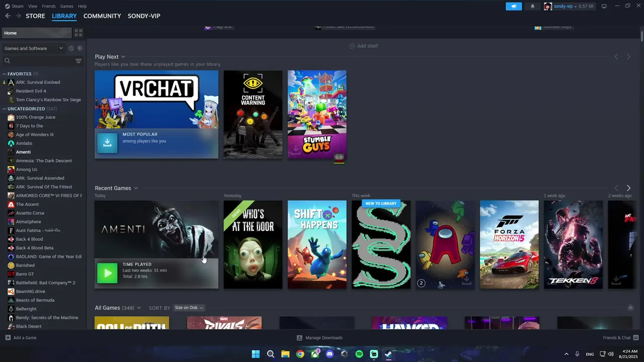Open the Steam VR/Big Picture display icon

604,6
